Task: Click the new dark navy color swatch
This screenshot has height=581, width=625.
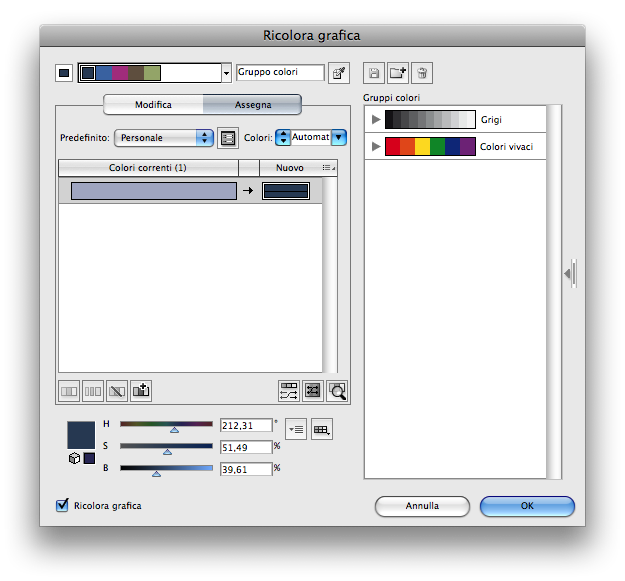Action: tap(286, 191)
